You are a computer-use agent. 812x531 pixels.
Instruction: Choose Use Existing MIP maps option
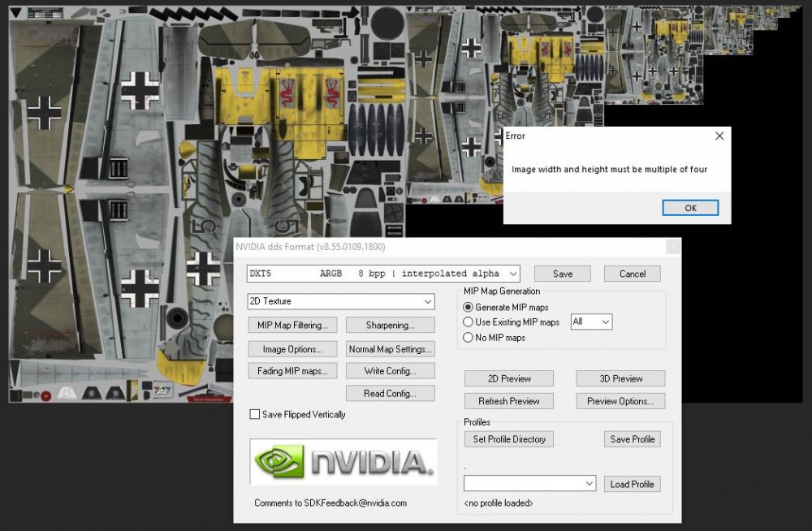pyautogui.click(x=469, y=322)
